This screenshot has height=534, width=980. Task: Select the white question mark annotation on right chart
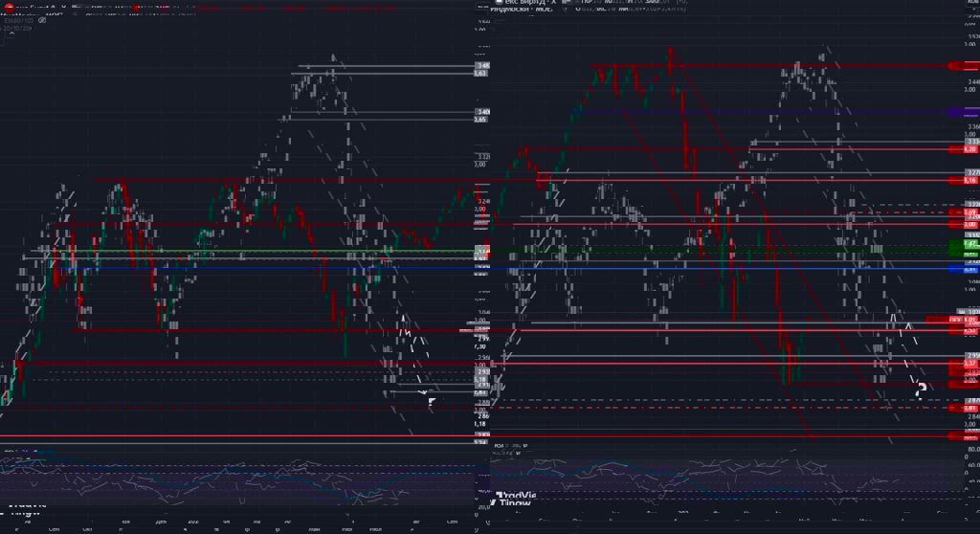pos(921,389)
